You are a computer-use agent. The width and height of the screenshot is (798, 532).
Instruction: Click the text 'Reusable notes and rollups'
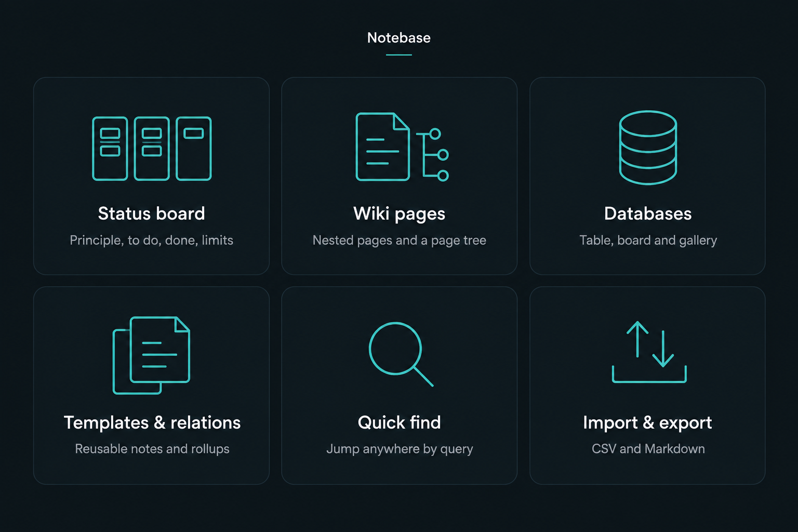[x=152, y=449]
